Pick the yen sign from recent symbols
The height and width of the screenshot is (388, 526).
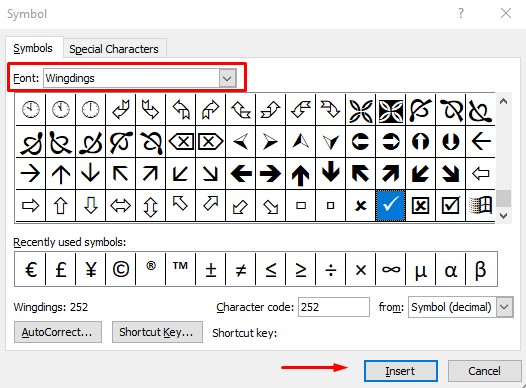[90, 269]
